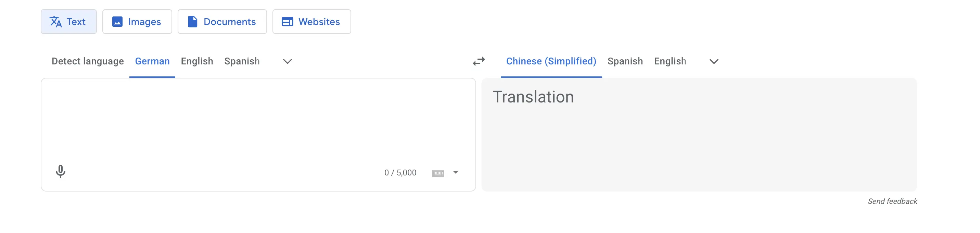Image resolution: width=980 pixels, height=233 pixels.
Task: Open the Documents translation icon
Action: (x=192, y=22)
